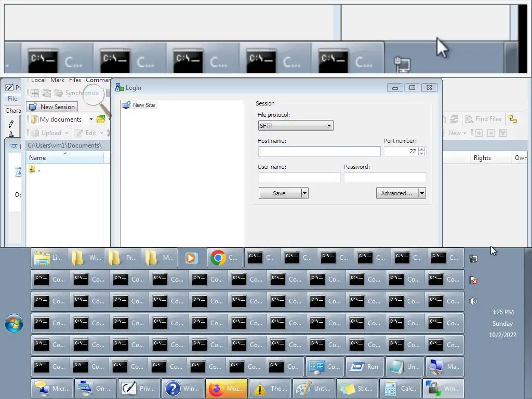Decrease the port number with down arrow
This screenshot has width=532, height=399.
coord(422,153)
